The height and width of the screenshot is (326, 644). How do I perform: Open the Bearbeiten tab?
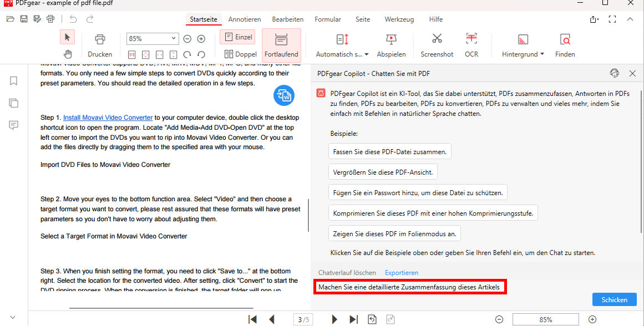click(288, 19)
